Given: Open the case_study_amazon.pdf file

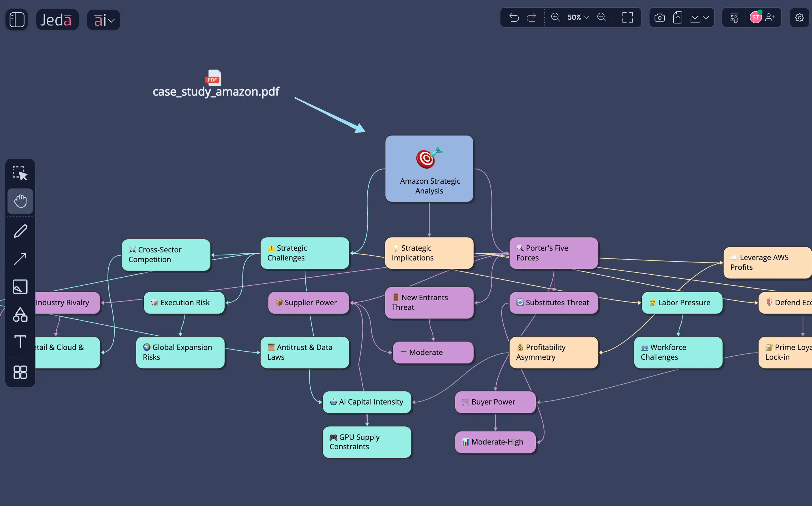Looking at the screenshot, I should point(216,84).
